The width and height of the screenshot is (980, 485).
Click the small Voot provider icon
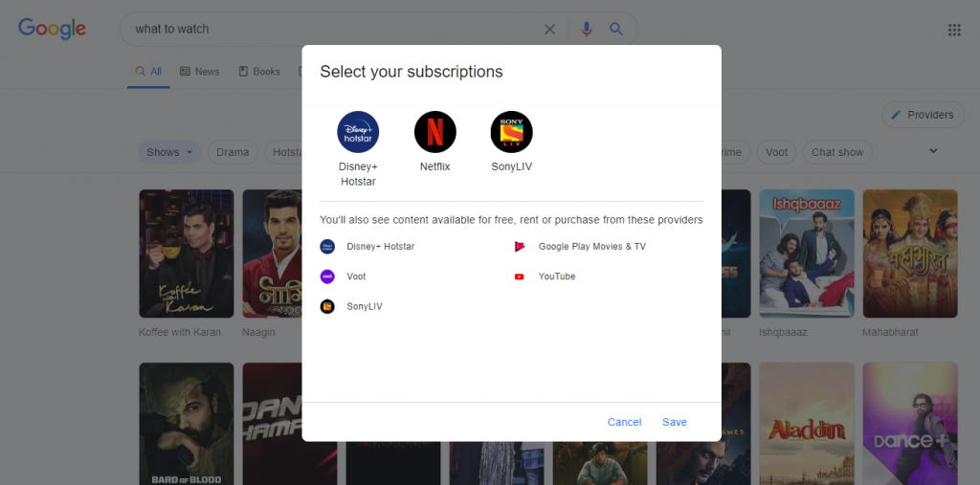click(327, 276)
